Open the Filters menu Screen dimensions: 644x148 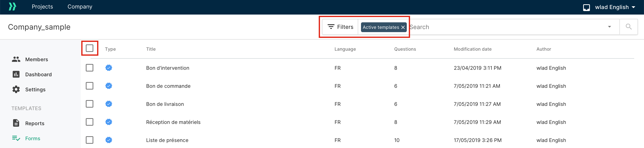tap(340, 27)
